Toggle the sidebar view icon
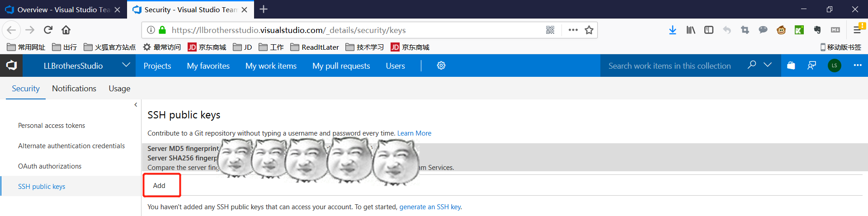Viewport: 868px width, 216px height. coord(709,30)
